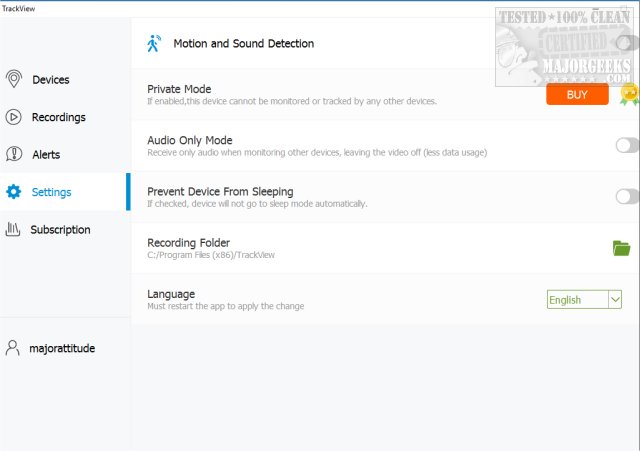Click the Motion and Sound Detection icon

click(154, 43)
